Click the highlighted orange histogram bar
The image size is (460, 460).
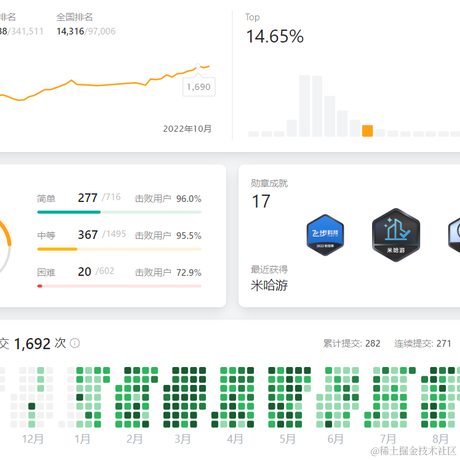pos(367,131)
